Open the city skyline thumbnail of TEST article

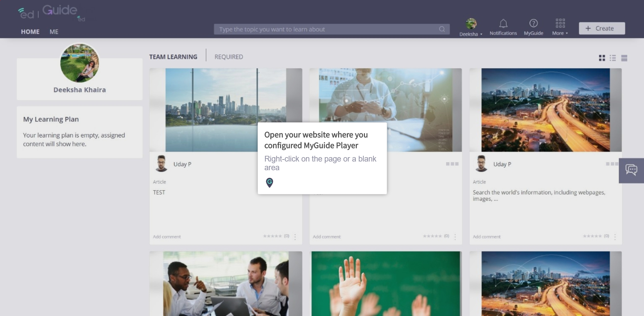(x=226, y=110)
